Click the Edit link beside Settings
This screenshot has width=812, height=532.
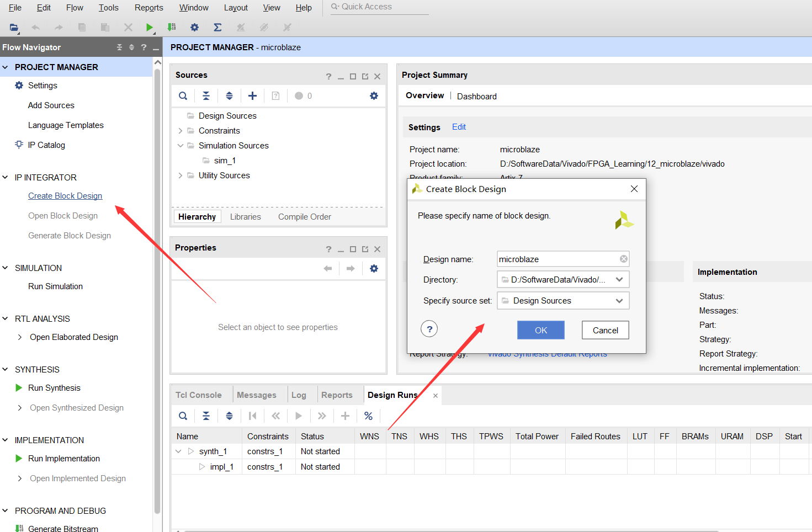(x=459, y=127)
